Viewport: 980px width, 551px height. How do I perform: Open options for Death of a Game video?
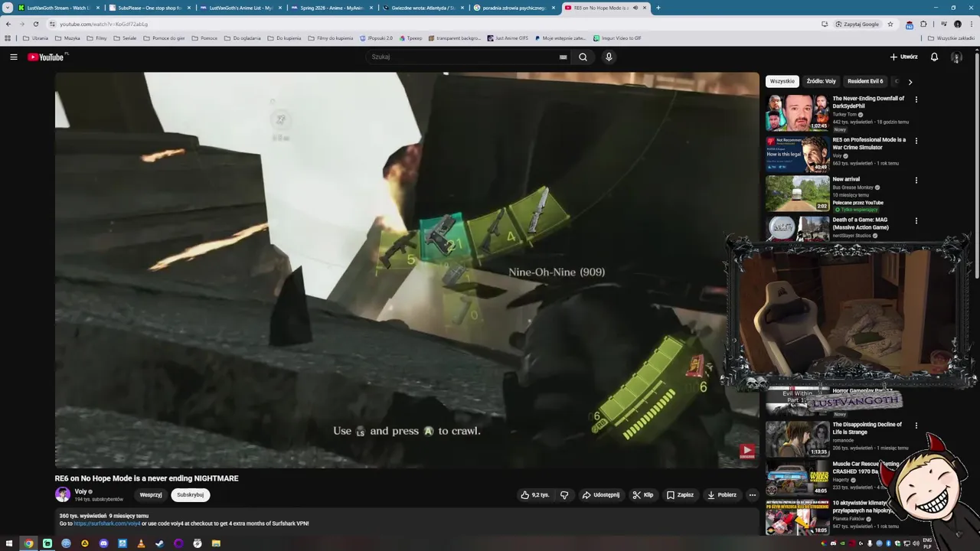coord(916,220)
